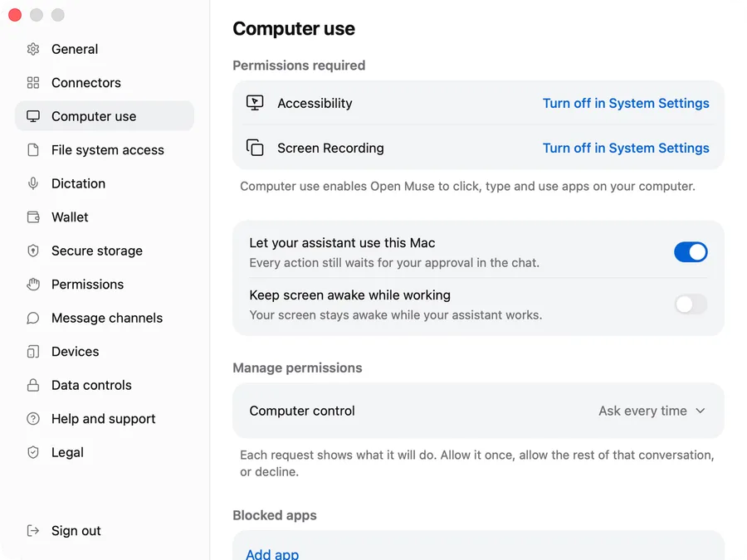Click the Secure storage shield icon
The image size is (747, 560).
(x=33, y=251)
